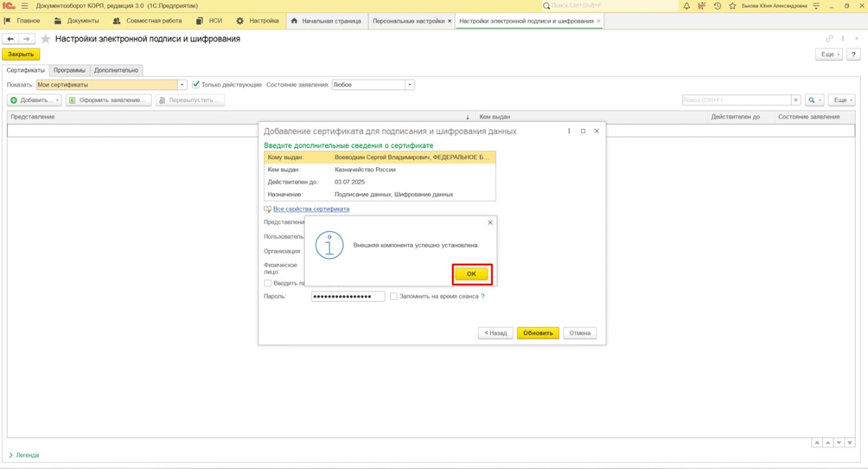Open the НСИ section

coord(209,21)
